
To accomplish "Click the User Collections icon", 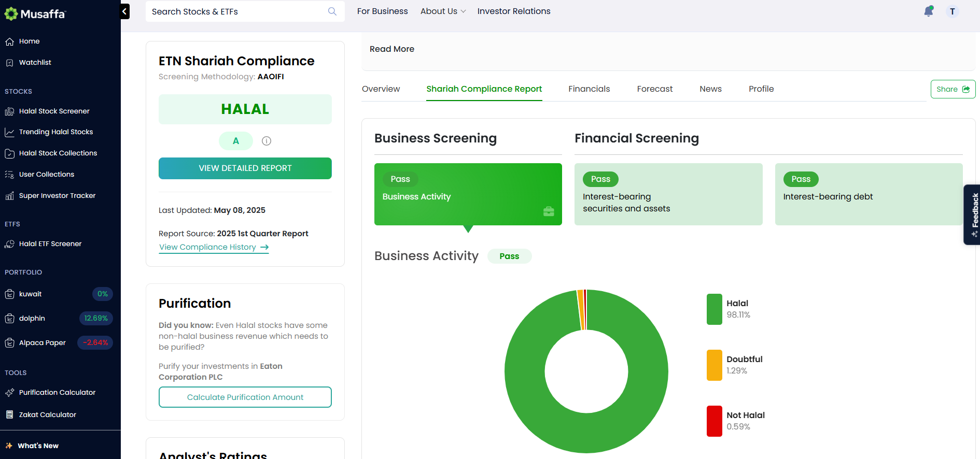I will click(x=9, y=175).
